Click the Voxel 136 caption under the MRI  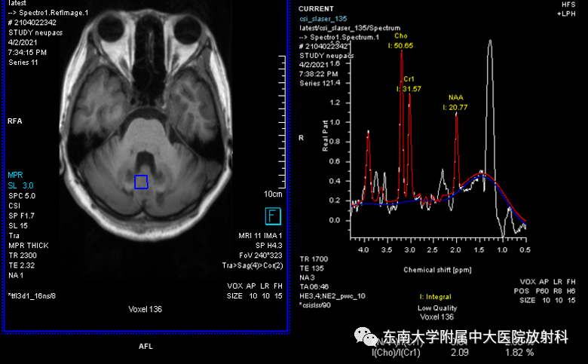click(x=145, y=309)
